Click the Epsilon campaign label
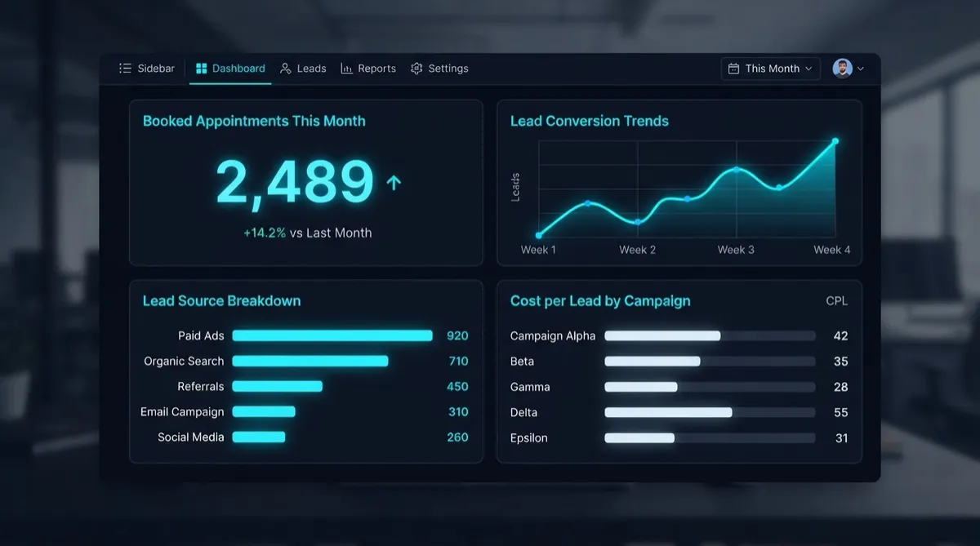 [529, 437]
